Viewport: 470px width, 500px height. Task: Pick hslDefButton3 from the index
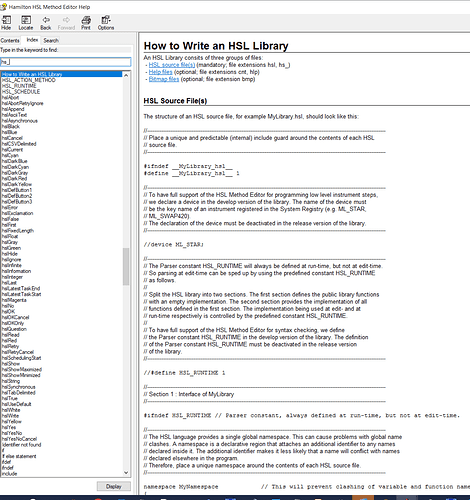[x=17, y=202]
